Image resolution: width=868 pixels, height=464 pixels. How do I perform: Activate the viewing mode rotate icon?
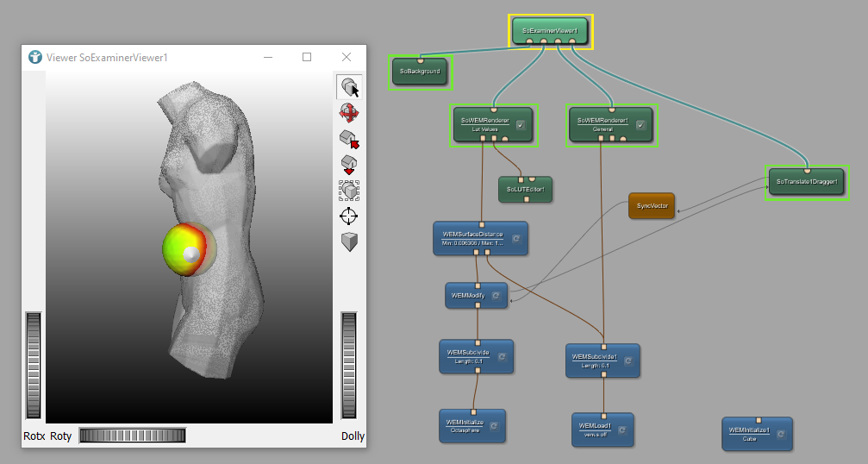[x=348, y=112]
